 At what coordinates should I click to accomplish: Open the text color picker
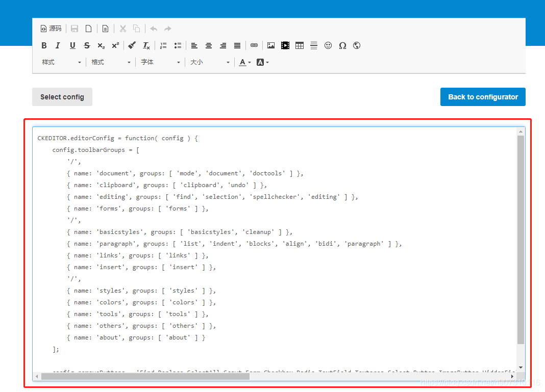pyautogui.click(x=245, y=62)
